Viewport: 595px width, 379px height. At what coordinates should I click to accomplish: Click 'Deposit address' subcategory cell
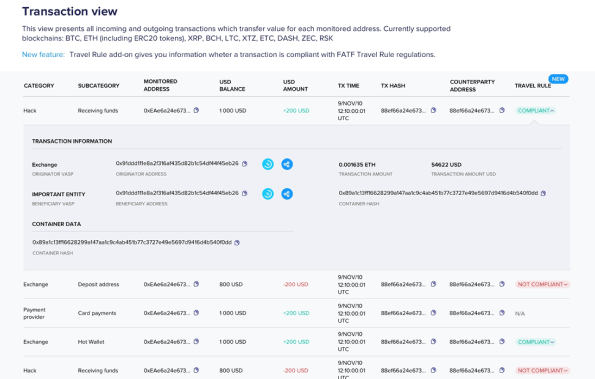pos(98,284)
